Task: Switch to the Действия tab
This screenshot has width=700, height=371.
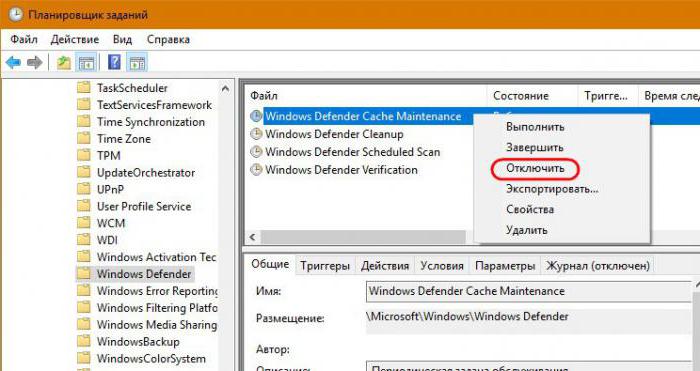Action: [385, 266]
